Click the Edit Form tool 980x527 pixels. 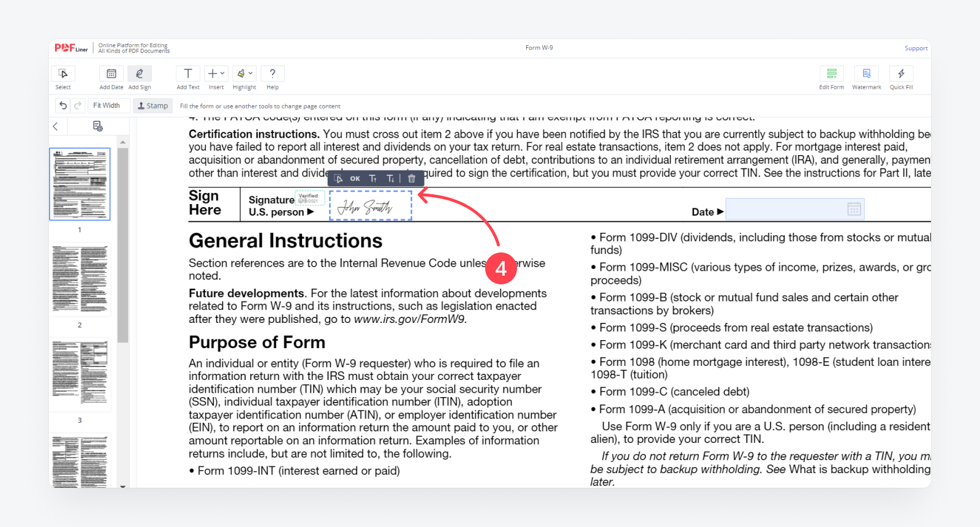tap(832, 74)
